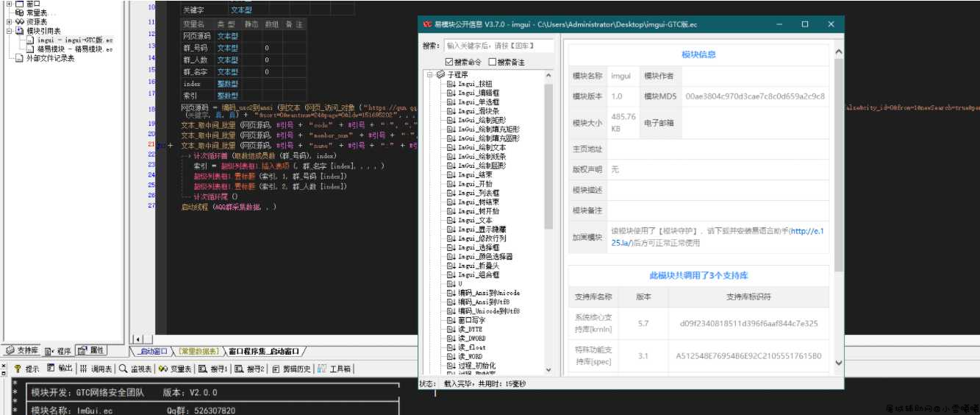Select 窗口写字 subroutine
Image resolution: width=980 pixels, height=415 pixels.
472,320
